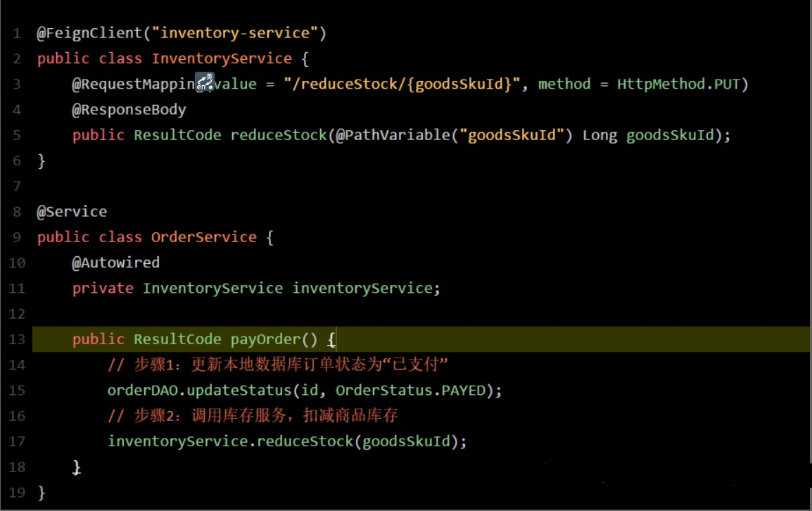Click line number 1 in gutter
812x511 pixels.
[x=17, y=34]
